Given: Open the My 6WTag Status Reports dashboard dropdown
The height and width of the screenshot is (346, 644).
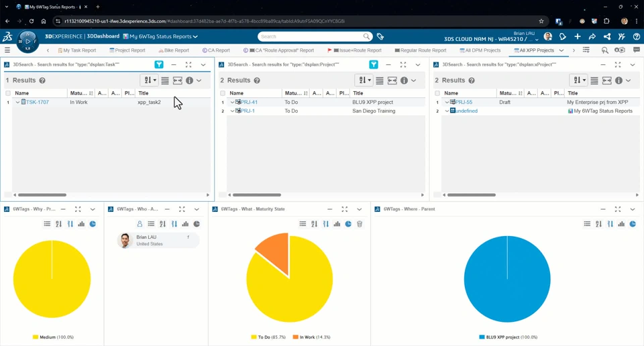Looking at the screenshot, I should 195,36.
